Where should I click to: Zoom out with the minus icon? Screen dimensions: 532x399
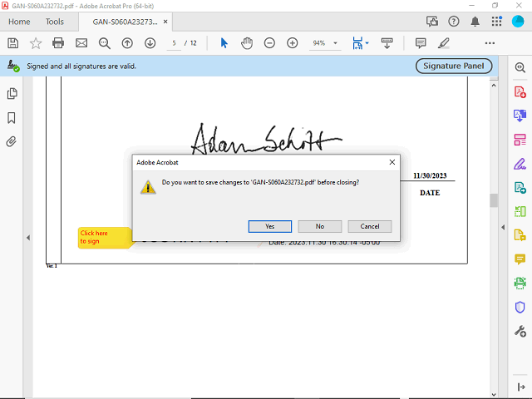tap(269, 43)
